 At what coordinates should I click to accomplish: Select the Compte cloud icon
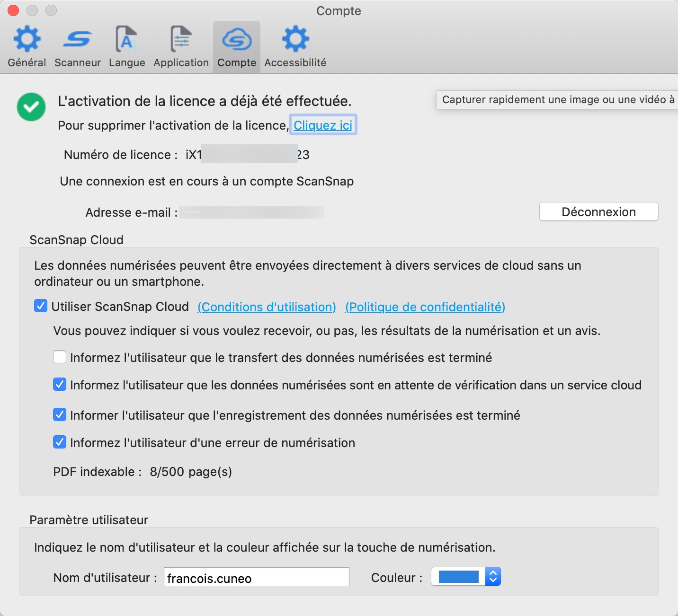click(237, 39)
